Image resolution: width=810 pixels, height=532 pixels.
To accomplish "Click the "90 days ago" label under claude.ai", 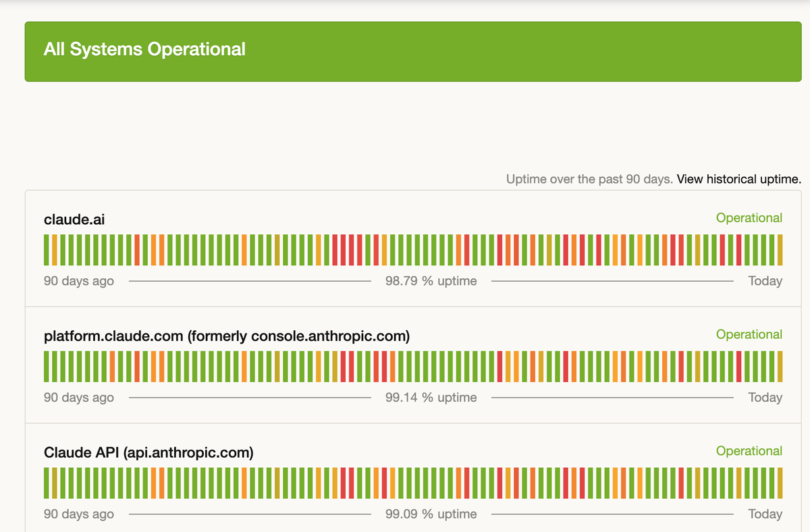I will 79,281.
